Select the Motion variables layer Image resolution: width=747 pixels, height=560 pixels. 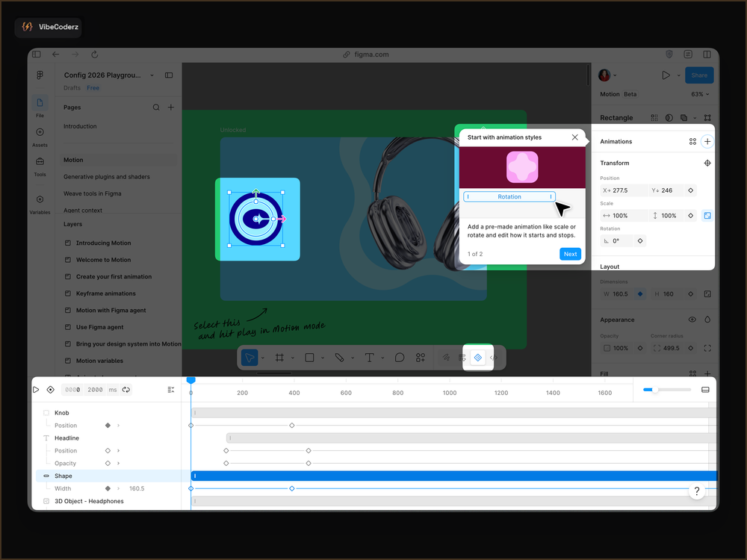[99, 361]
